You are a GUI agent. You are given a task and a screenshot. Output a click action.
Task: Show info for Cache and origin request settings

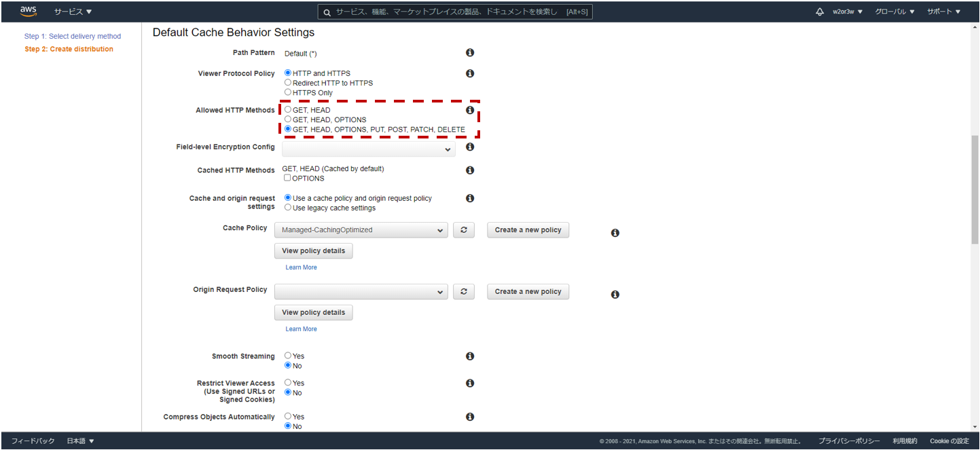point(469,198)
